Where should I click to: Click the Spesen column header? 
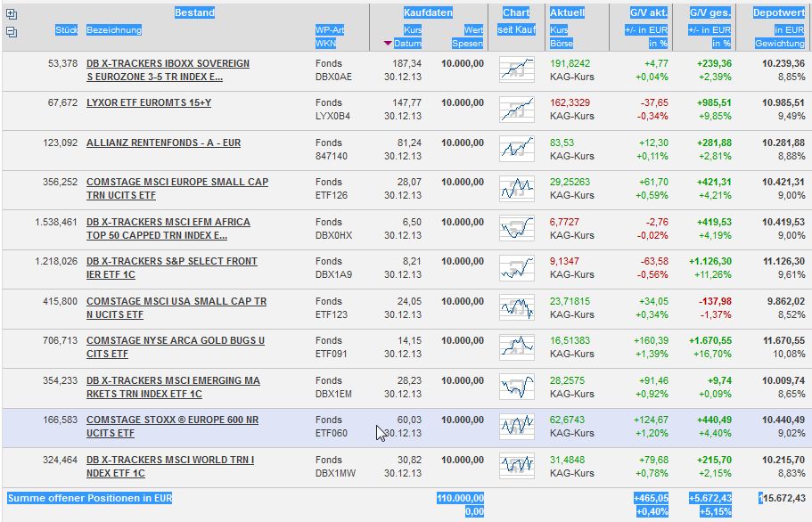click(467, 43)
